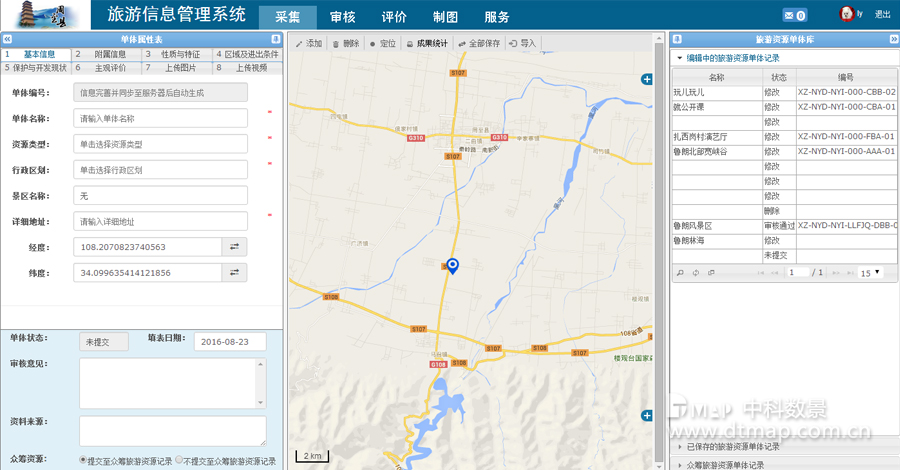The image size is (900, 470).
Task: Collapse the 单体属性表 panel with double-arrow
Action: [275, 39]
